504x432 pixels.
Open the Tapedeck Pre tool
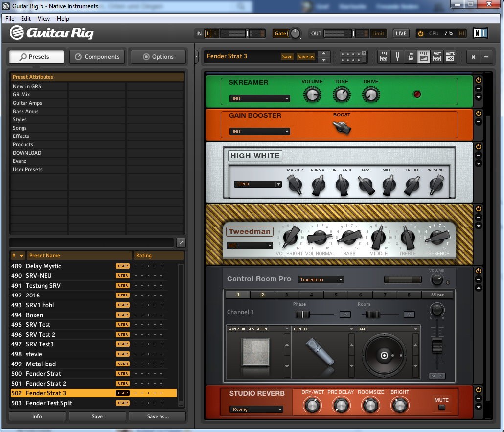click(x=384, y=57)
